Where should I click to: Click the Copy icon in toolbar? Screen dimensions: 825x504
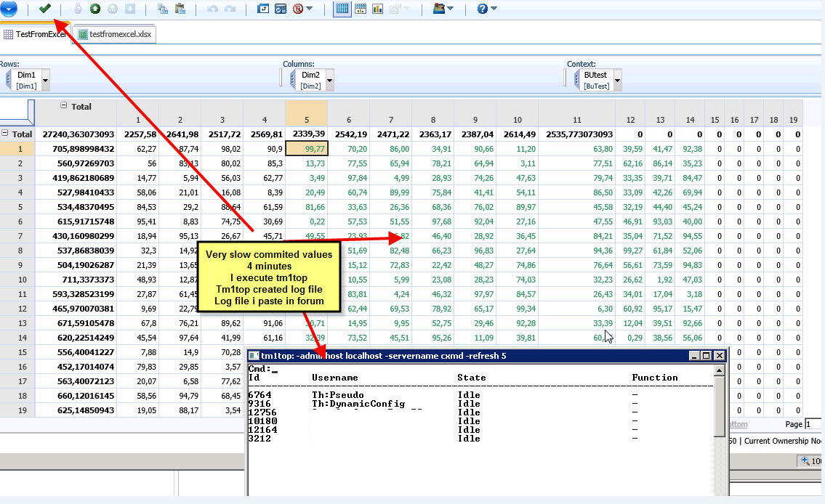(x=162, y=9)
